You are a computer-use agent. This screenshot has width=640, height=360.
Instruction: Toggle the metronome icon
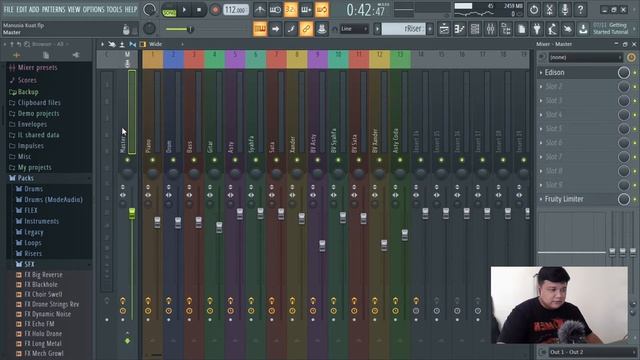point(260,9)
